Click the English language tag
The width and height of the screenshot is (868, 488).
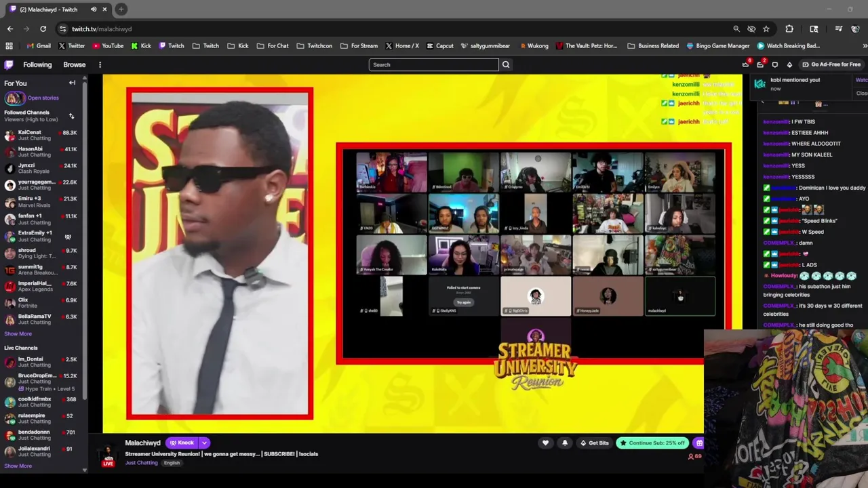pos(172,463)
